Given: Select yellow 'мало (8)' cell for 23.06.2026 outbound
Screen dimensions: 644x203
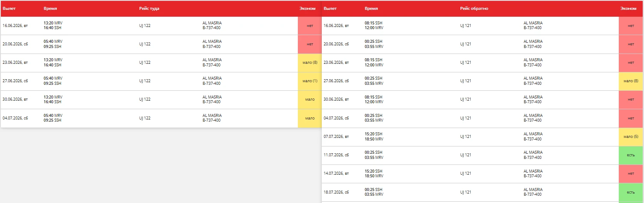Looking at the screenshot, I should pos(309,63).
